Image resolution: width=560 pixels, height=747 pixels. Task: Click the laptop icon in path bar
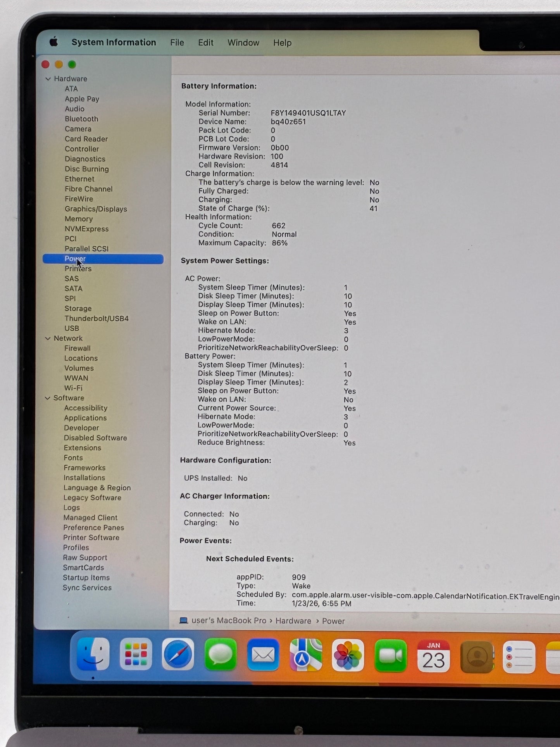(184, 620)
